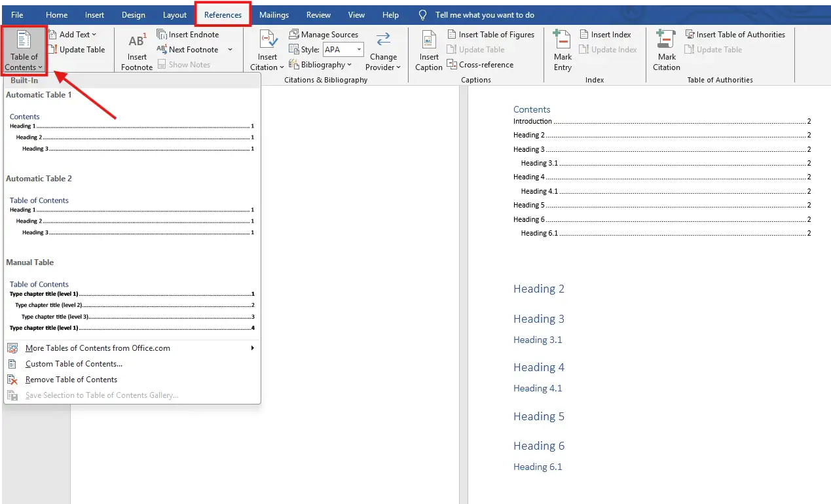Click the Heading 6.1 subheading in document body
The image size is (831, 504).
click(x=538, y=467)
